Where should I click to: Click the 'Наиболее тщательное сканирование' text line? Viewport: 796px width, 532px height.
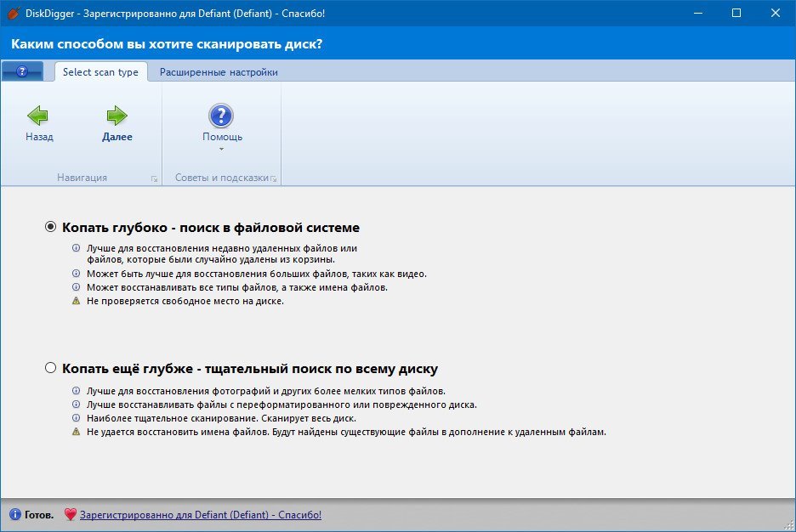coord(221,418)
